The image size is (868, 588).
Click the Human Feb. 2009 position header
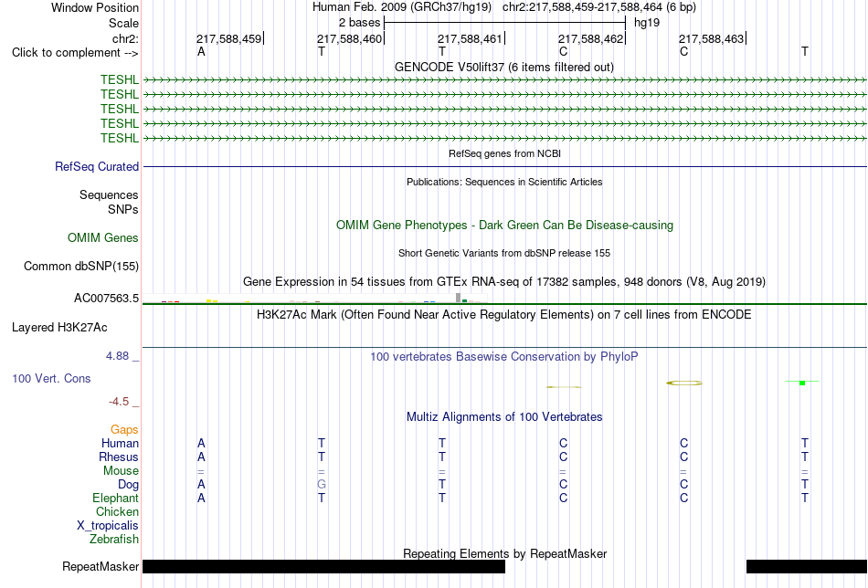pos(504,7)
